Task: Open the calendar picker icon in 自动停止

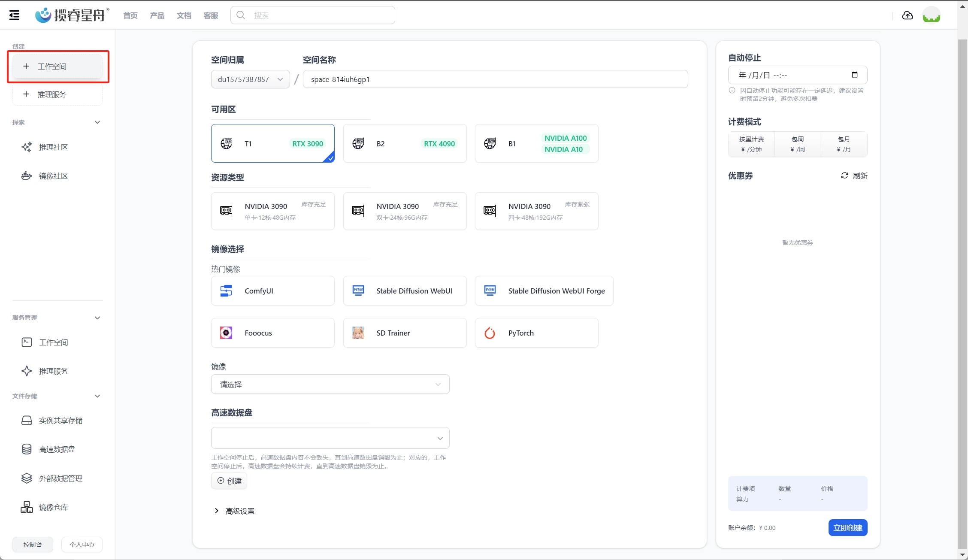Action: [855, 75]
